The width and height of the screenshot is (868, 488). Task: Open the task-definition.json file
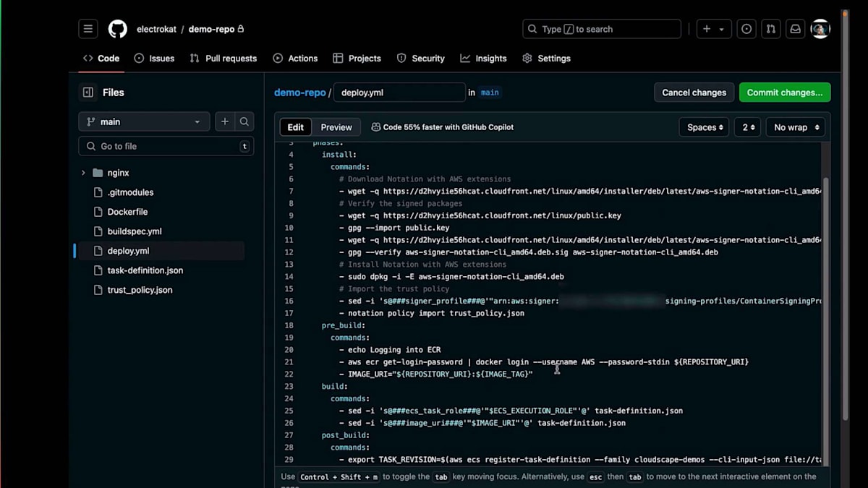tap(145, 270)
